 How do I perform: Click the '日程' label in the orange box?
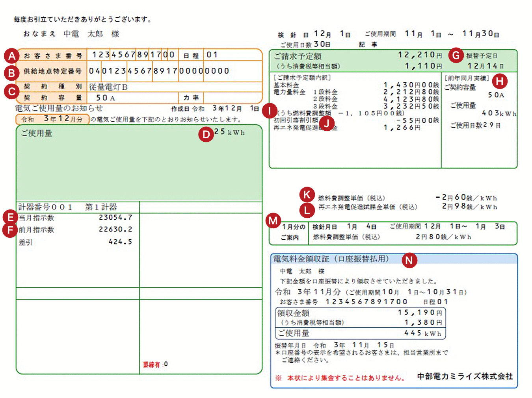[x=191, y=56]
